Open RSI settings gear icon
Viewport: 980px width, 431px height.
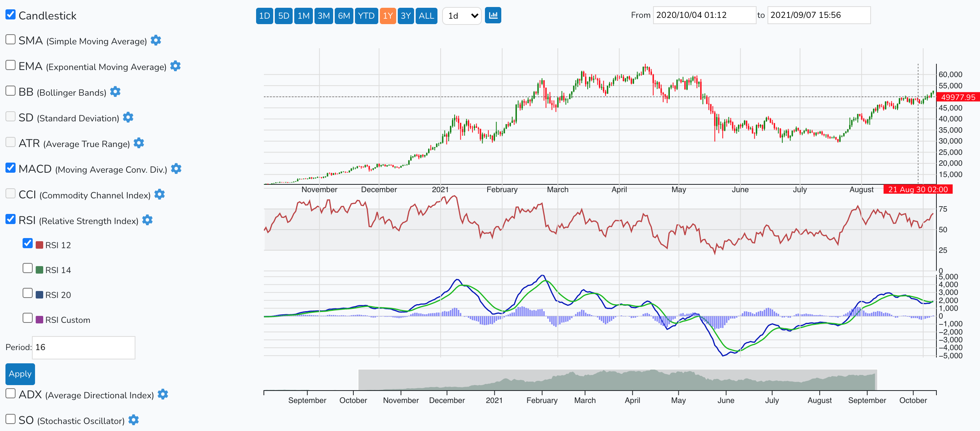pyautogui.click(x=148, y=220)
